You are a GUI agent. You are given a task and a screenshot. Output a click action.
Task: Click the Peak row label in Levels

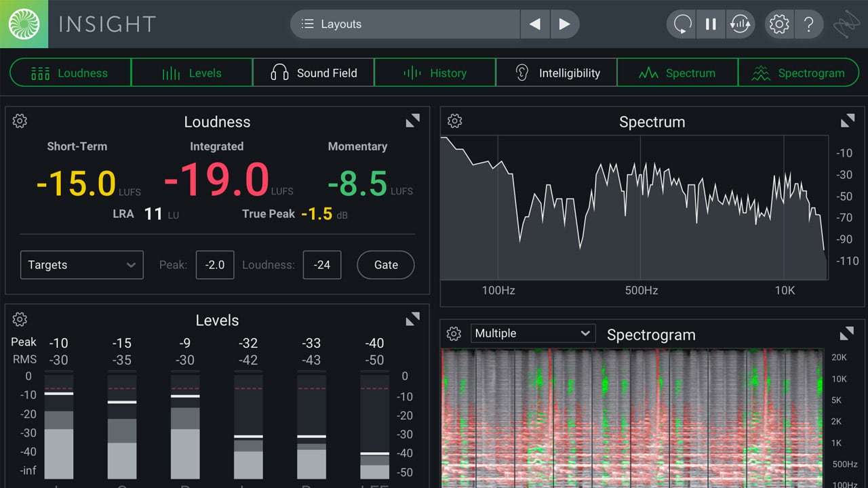point(24,342)
